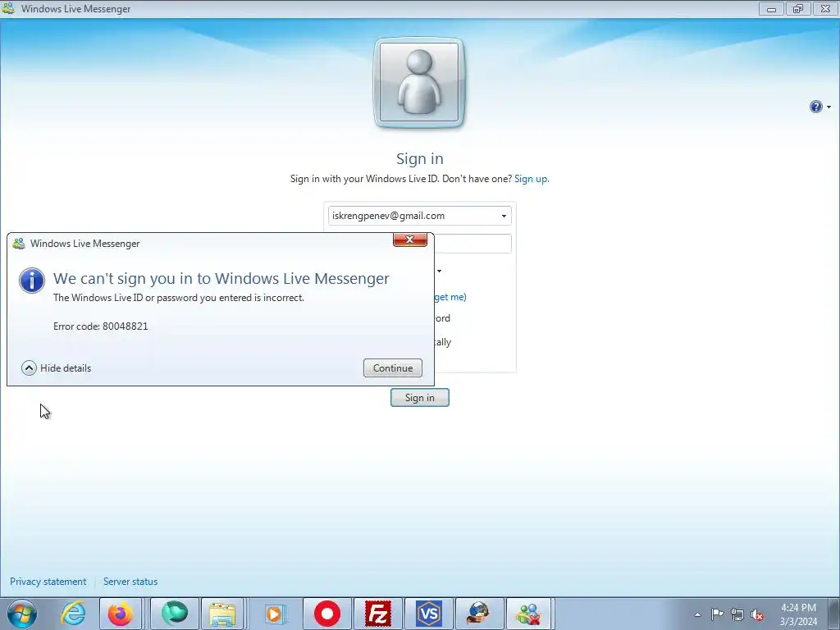Screen dimensions: 840x630
Task: Click the Continue button in the error dialog
Action: pyautogui.click(x=393, y=368)
